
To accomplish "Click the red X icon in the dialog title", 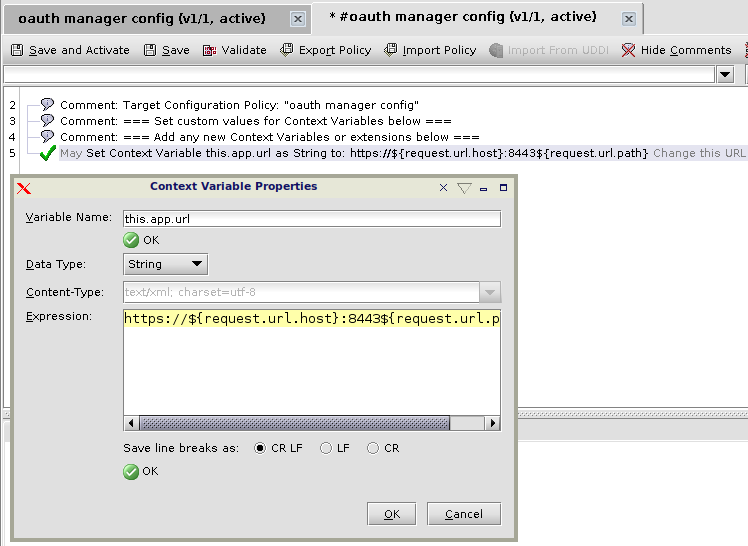I will coord(24,188).
